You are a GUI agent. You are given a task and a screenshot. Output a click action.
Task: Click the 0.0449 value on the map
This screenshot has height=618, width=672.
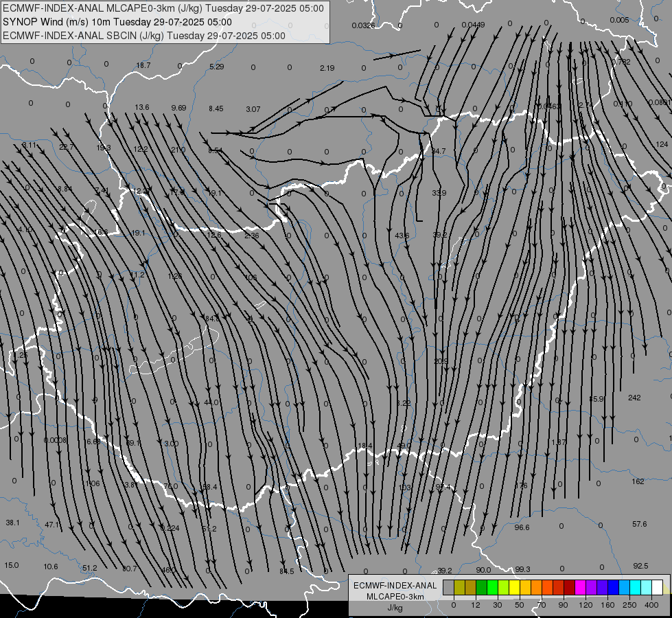(473, 25)
